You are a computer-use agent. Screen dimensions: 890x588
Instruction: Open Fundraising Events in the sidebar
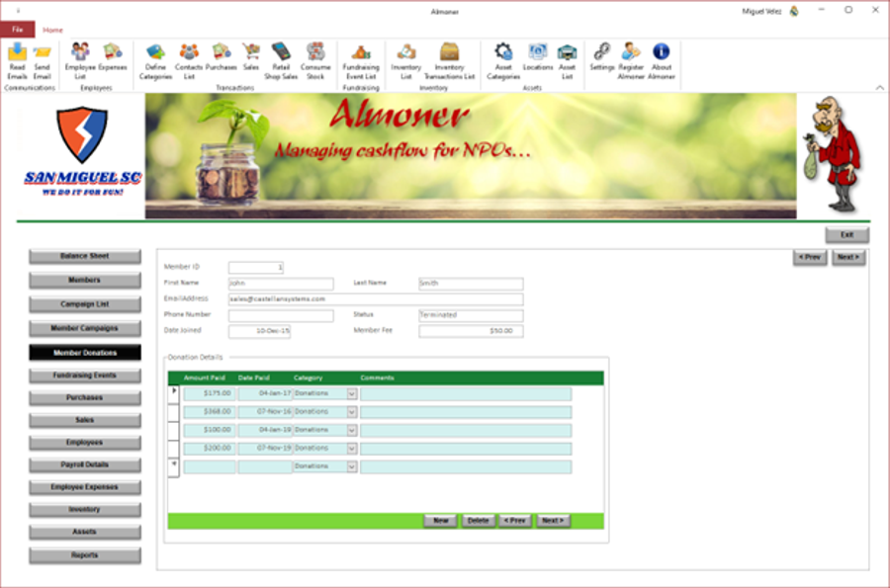85,376
